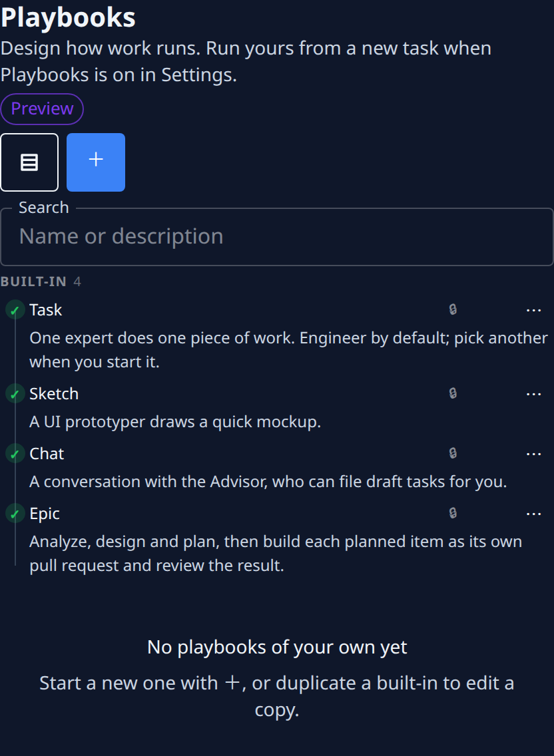Click the green checkmark beside Sketch
Screen dimensions: 554x756
pyautogui.click(x=15, y=394)
